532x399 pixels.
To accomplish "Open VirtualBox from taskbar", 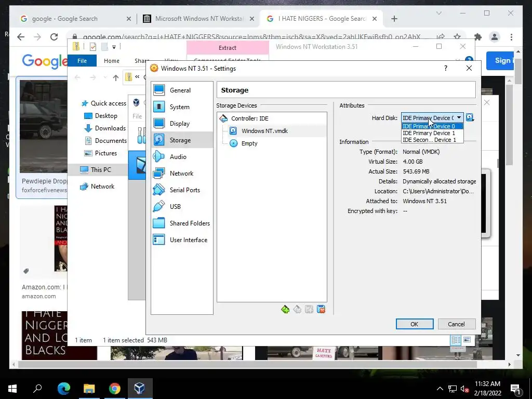I will 140,389.
